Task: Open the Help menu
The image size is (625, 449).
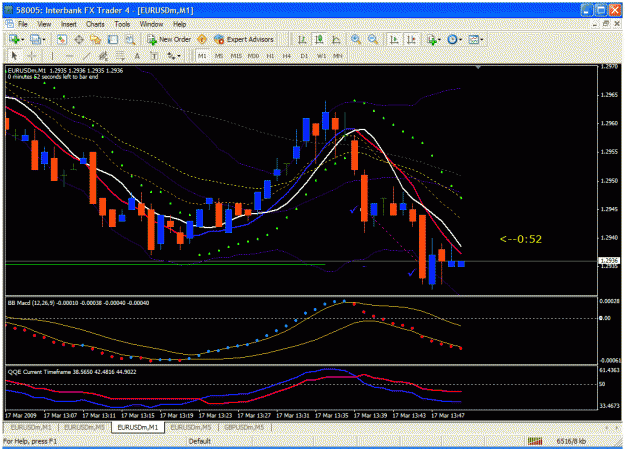Action: [x=179, y=24]
